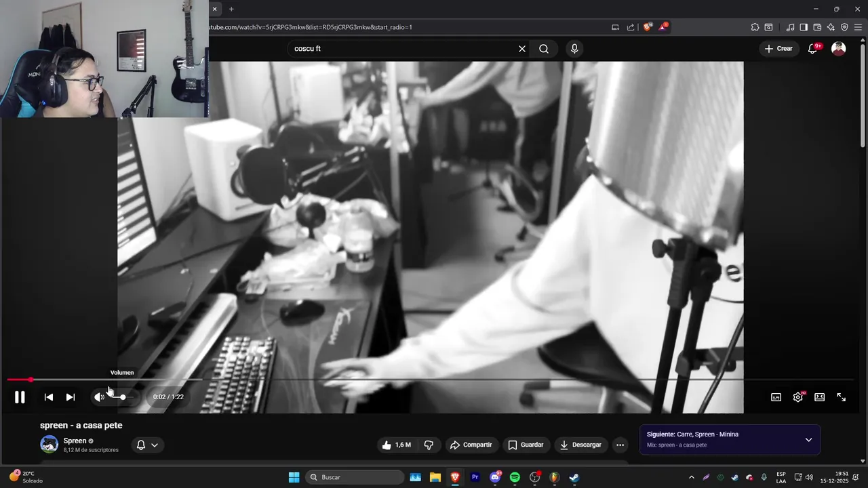Open Spreen's channel avatar
This screenshot has height=488, width=868.
50,445
